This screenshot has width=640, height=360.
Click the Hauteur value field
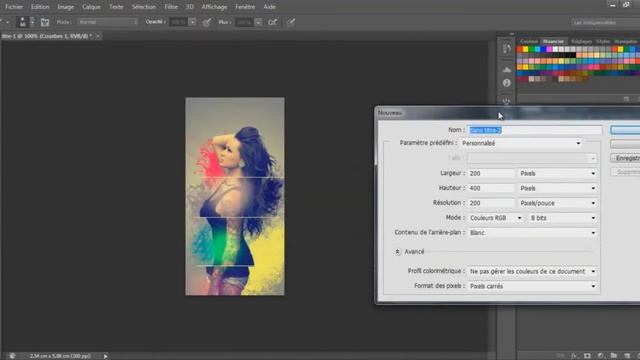tap(491, 188)
